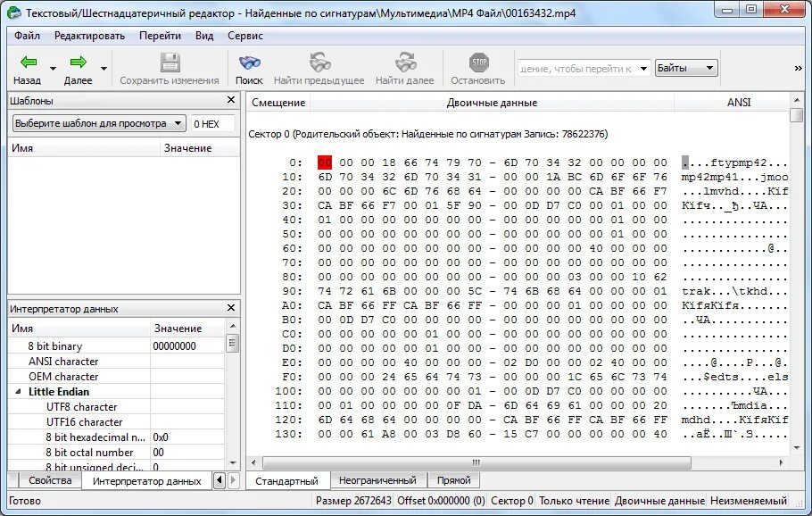Click the Далее green arrow icon
Viewport: 812px width, 516px height.
(79, 62)
